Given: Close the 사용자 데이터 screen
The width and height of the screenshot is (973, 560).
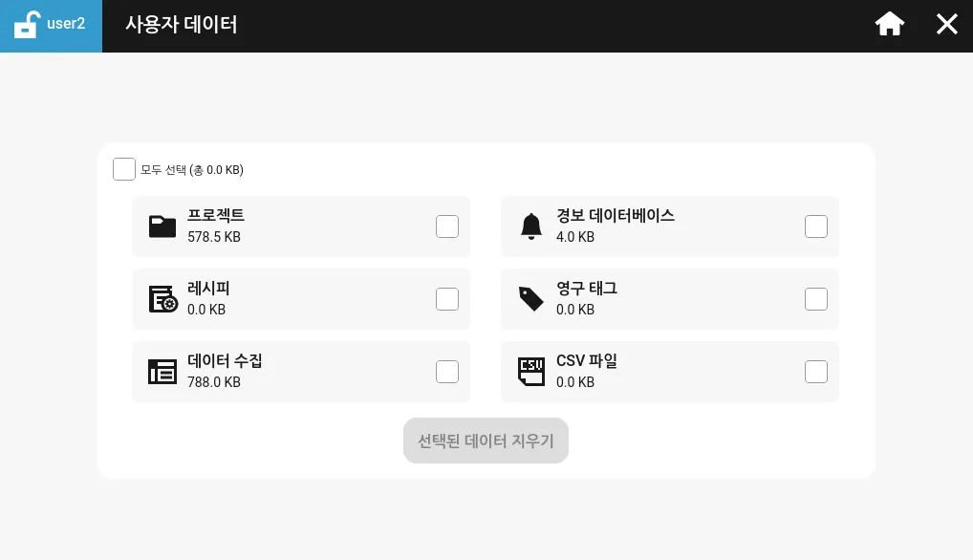Looking at the screenshot, I should coord(946,25).
